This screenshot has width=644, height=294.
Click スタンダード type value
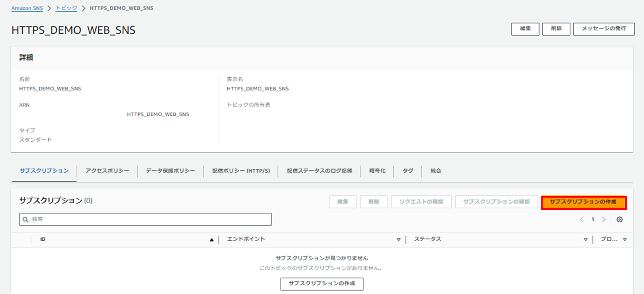coord(36,140)
